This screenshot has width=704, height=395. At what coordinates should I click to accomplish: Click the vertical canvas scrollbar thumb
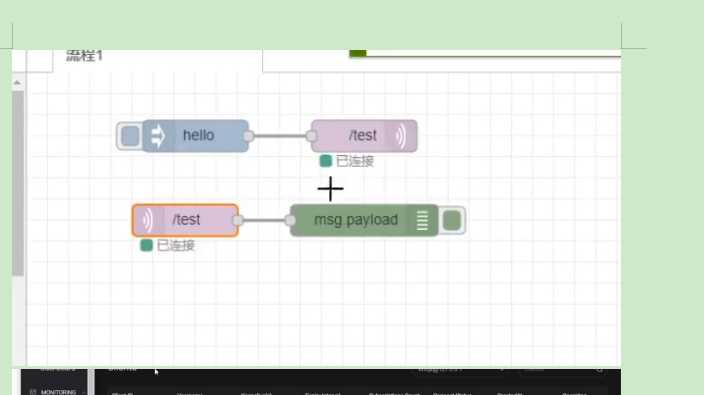(x=18, y=183)
